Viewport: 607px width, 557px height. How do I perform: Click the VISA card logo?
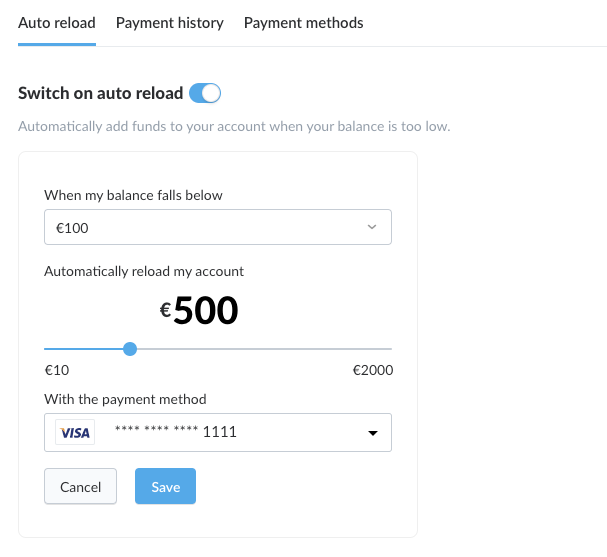[x=75, y=432]
